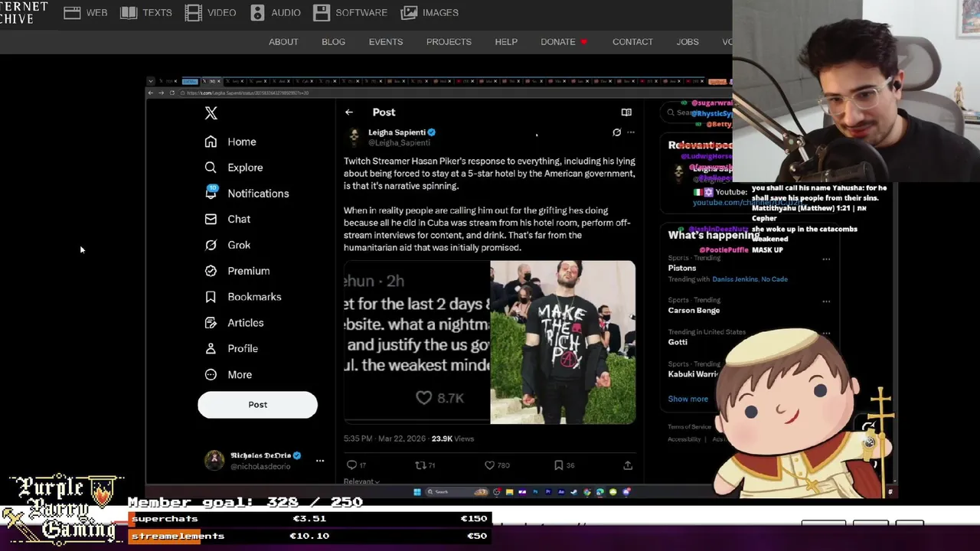Click the JOBS link
The width and height of the screenshot is (980, 551).
point(688,42)
